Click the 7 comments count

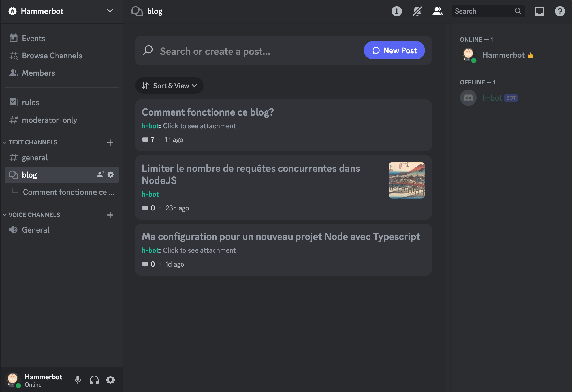pyautogui.click(x=148, y=140)
